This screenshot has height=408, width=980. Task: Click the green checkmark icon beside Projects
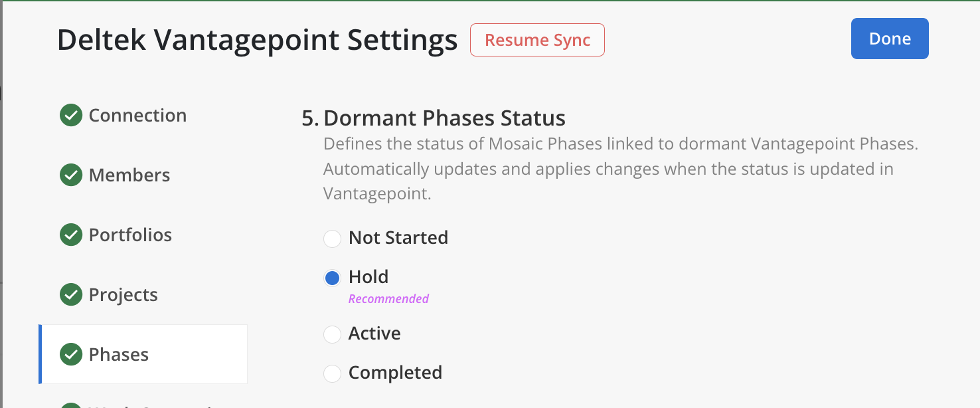coord(71,295)
